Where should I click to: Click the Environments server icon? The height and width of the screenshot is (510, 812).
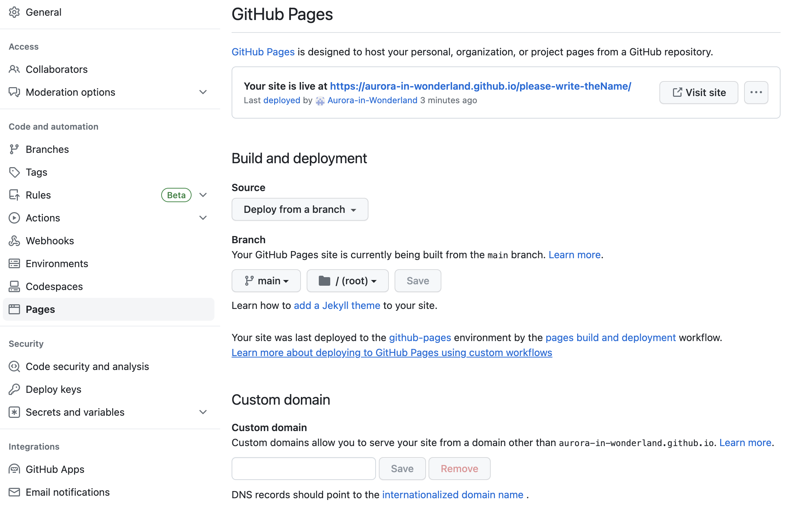pos(14,264)
